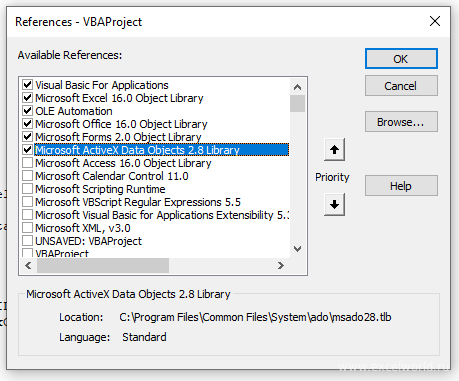
Task: Enable VBA Applications Extensibility reference checkbox
Action: coord(27,215)
